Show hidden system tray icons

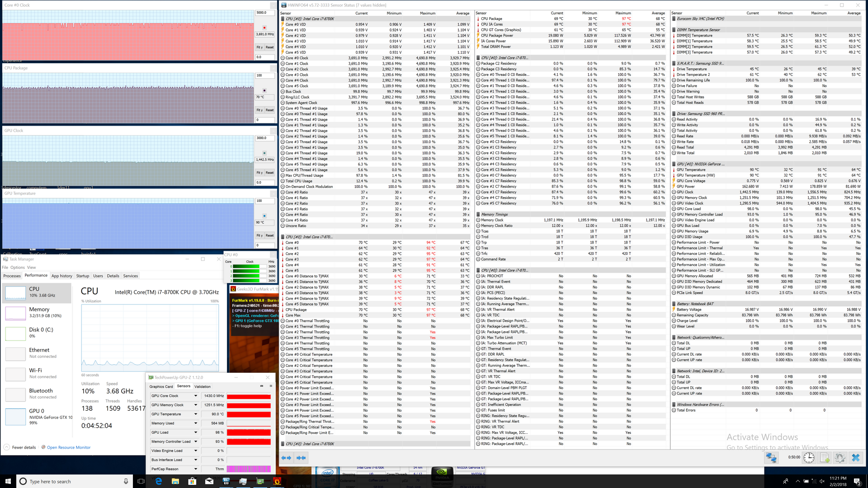pos(797,481)
